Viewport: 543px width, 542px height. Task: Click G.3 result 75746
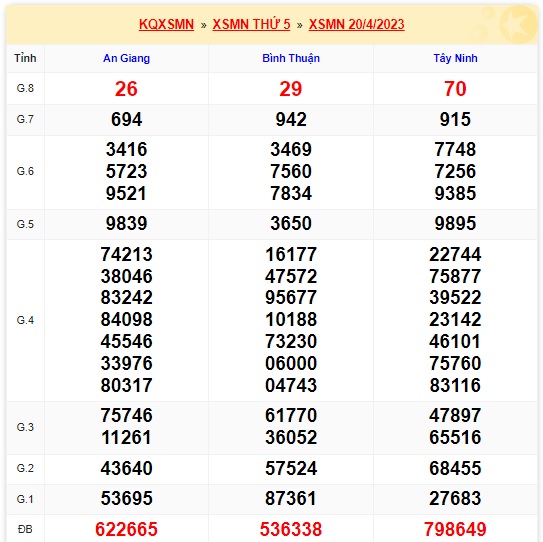pos(126,415)
